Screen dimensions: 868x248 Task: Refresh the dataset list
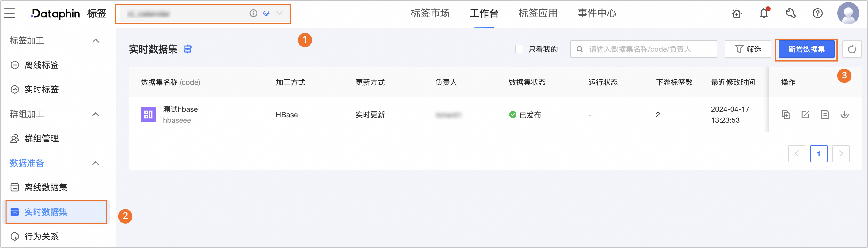point(852,49)
